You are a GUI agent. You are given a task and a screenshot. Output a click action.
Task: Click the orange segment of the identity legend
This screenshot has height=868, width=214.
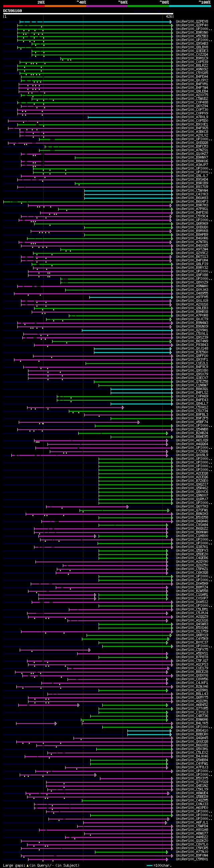tap(66, 6)
